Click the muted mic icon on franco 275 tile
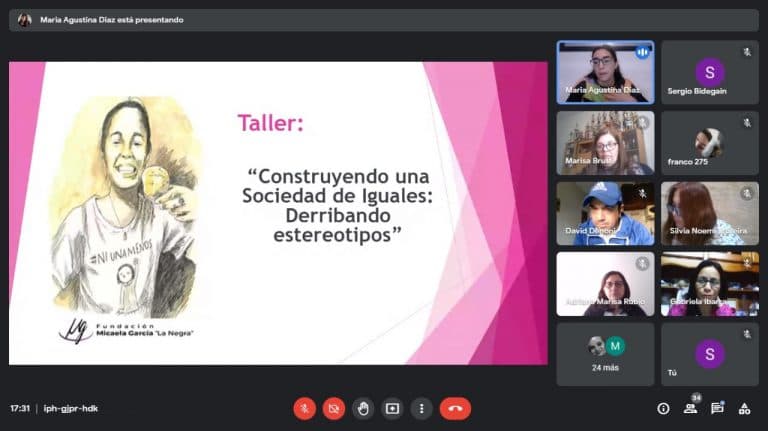 747,122
